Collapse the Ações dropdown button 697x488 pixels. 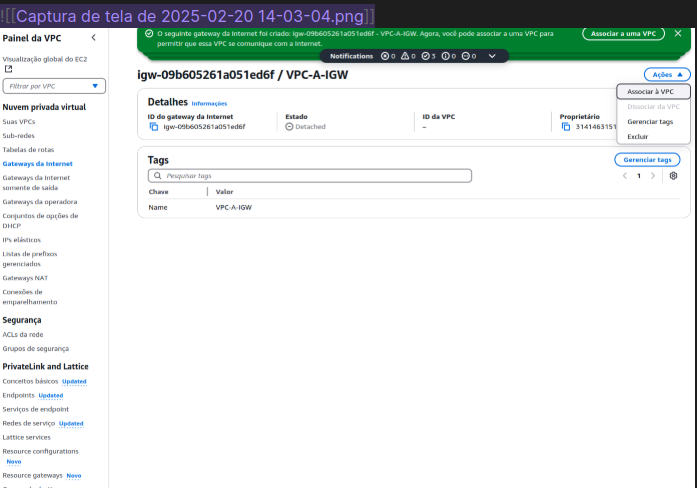668,75
